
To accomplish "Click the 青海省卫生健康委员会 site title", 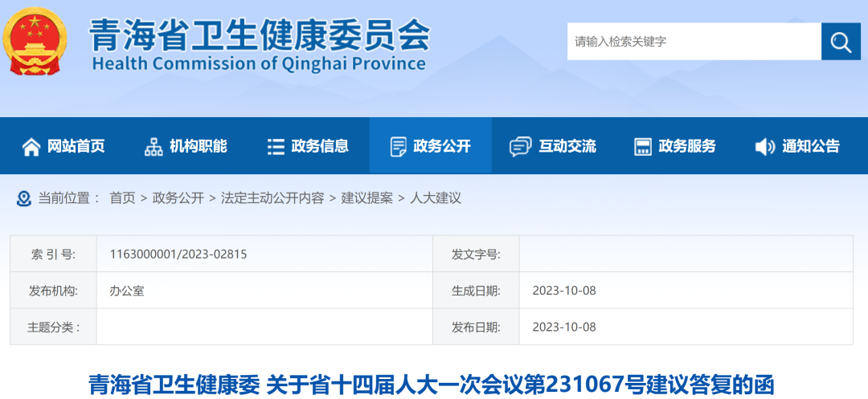I will click(259, 35).
